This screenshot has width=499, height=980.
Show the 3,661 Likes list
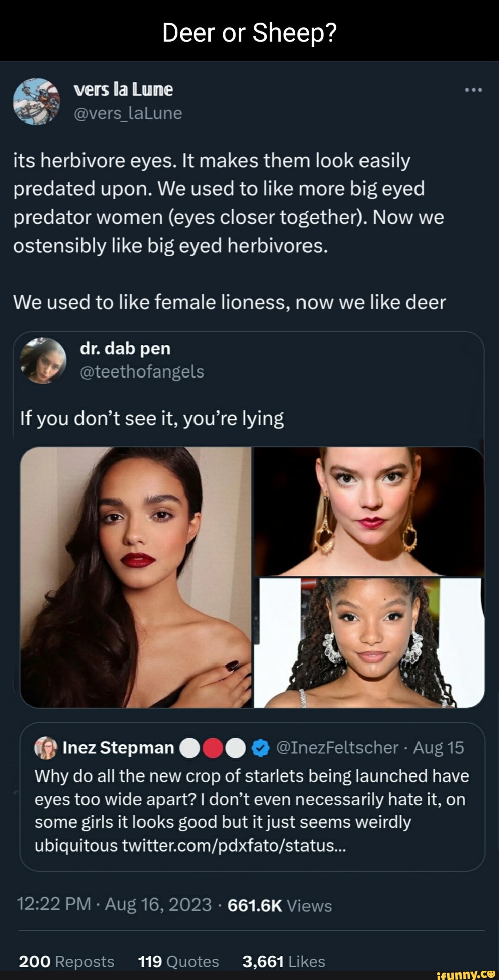pyautogui.click(x=284, y=962)
